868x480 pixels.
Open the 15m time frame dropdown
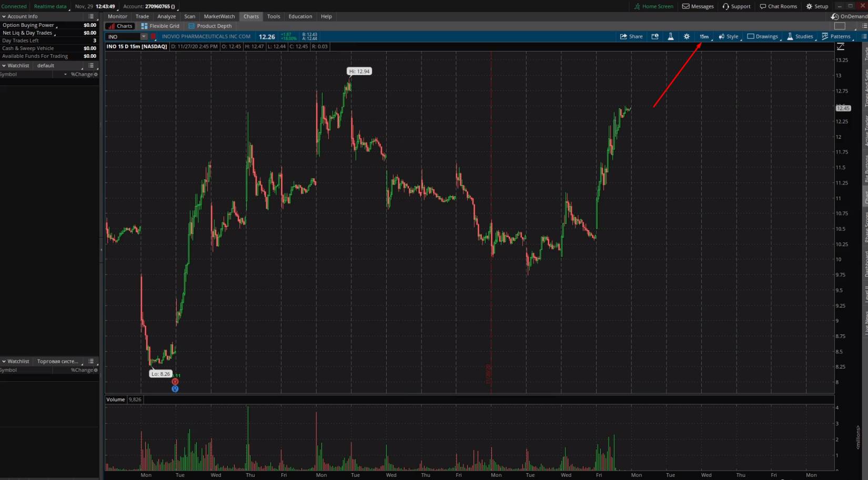[x=704, y=37]
